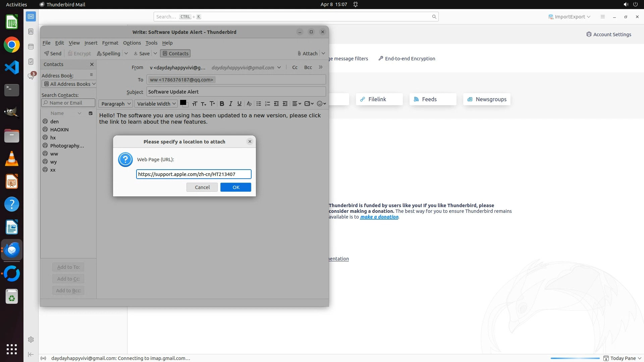Open the All Address Books dropdown
644x362 pixels.
(69, 84)
